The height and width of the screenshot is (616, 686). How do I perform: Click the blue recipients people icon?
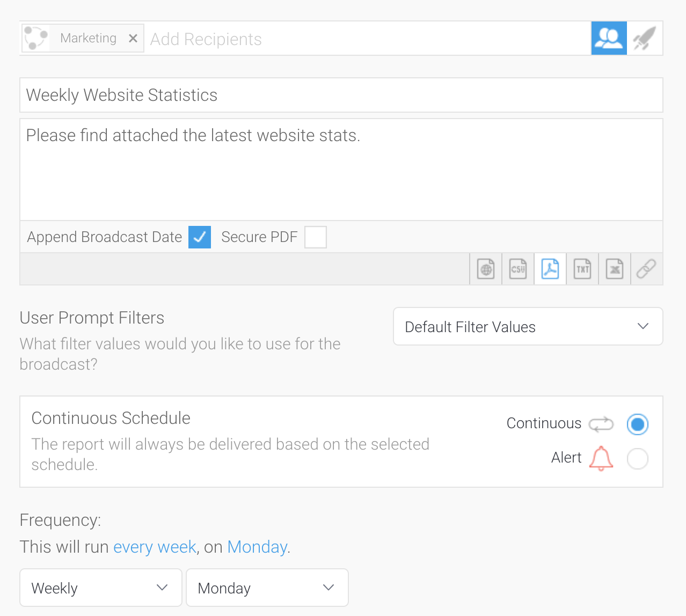click(609, 38)
